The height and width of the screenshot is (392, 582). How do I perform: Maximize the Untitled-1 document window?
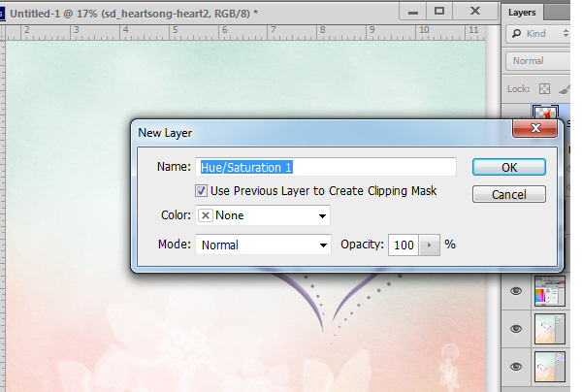[x=439, y=12]
